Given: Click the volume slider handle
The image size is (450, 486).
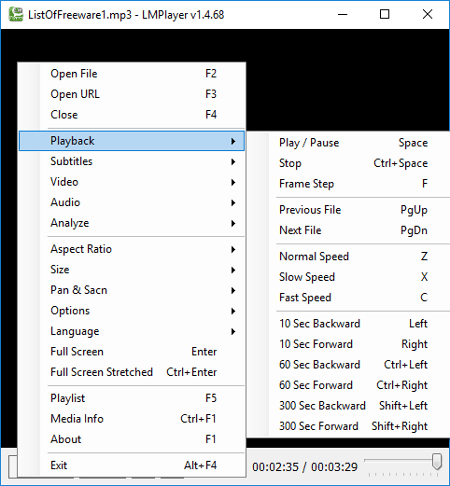Looking at the screenshot, I should pyautogui.click(x=437, y=461).
